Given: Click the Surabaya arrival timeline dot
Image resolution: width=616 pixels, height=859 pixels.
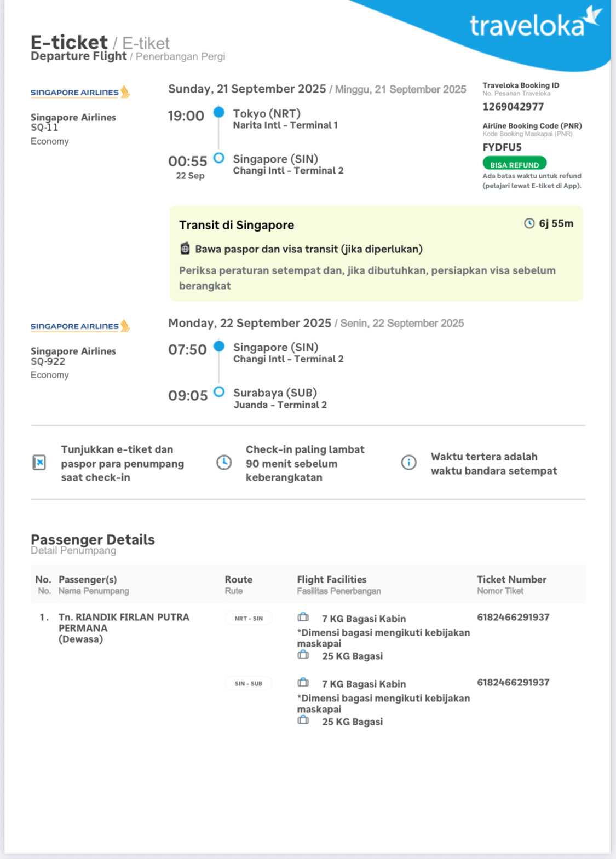Looking at the screenshot, I should tap(219, 392).
